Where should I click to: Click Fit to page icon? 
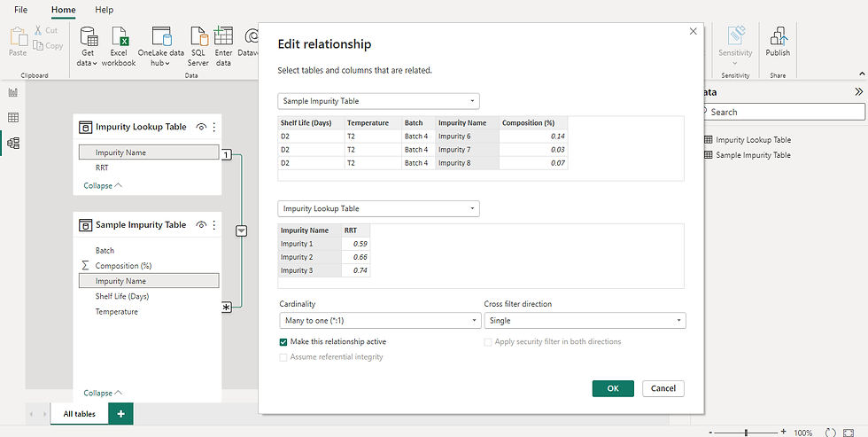click(x=849, y=433)
